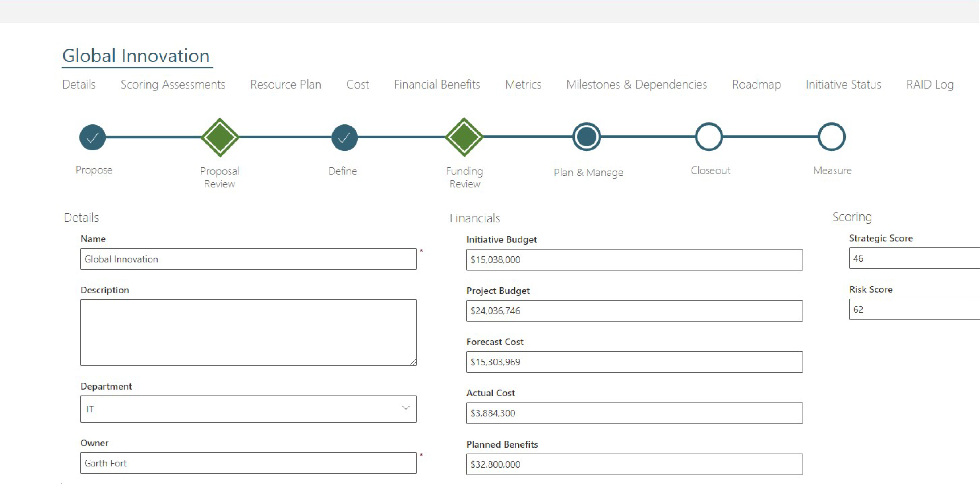Click the Define stage checkmark circle
The image size is (980, 487).
click(344, 137)
